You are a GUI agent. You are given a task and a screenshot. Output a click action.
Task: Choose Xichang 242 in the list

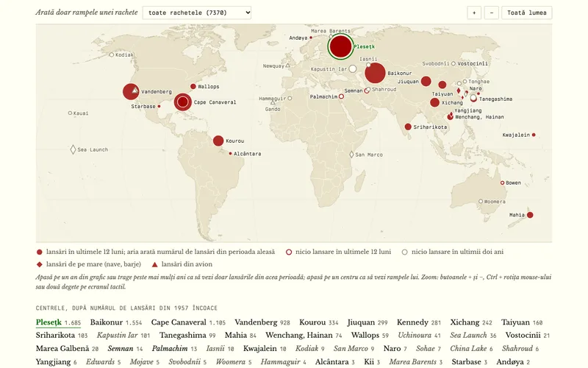471,322
